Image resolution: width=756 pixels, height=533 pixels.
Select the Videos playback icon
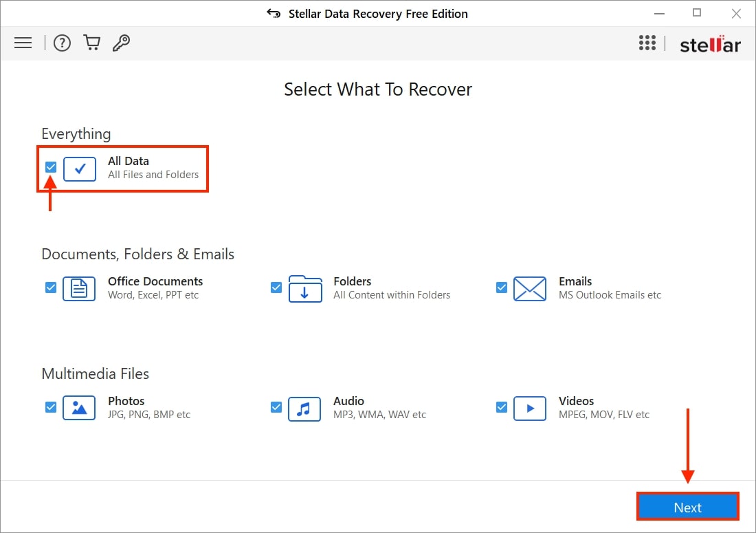coord(530,408)
